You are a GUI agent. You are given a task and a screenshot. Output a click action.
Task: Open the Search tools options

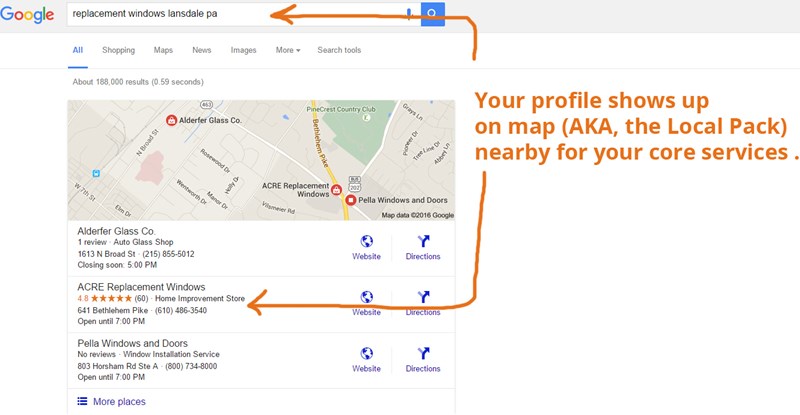pyautogui.click(x=339, y=50)
